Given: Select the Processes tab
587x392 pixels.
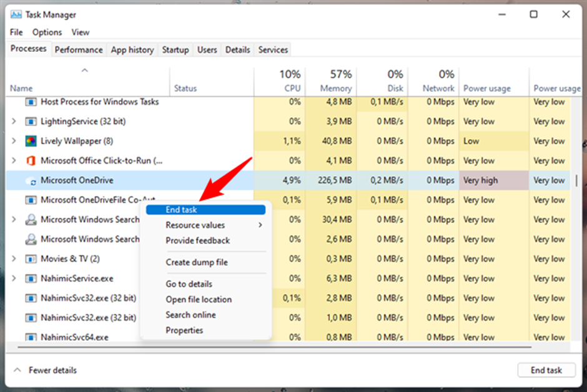Looking at the screenshot, I should coord(29,49).
